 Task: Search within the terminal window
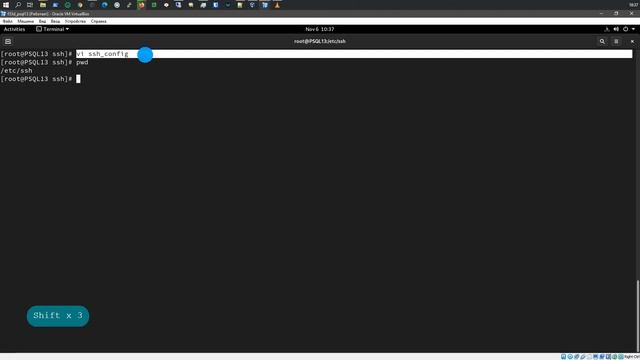[602, 41]
